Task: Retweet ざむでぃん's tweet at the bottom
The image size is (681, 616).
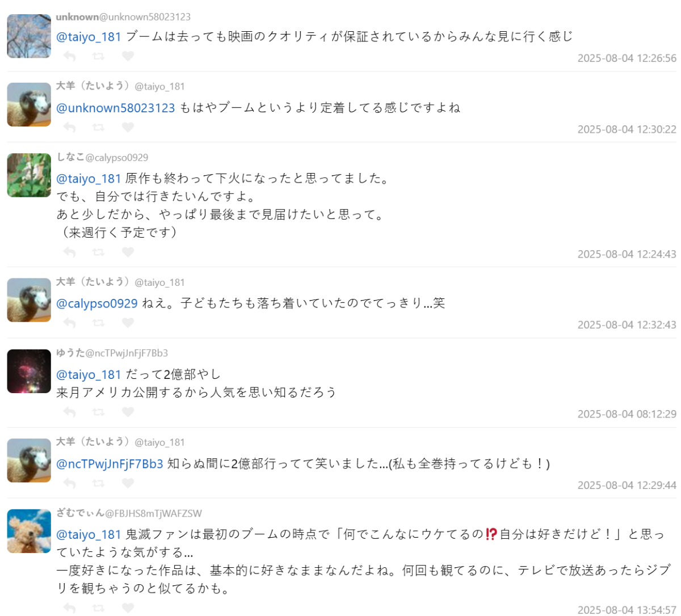Action: pyautogui.click(x=98, y=607)
